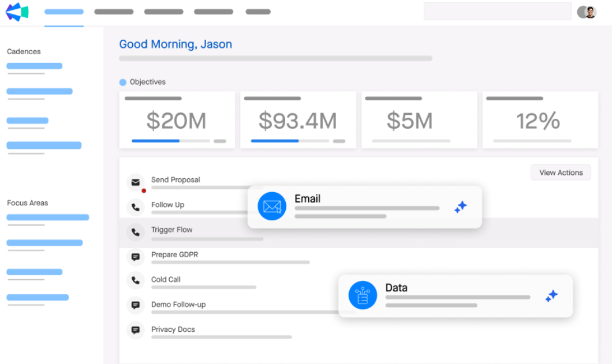Click the Focus Areas sidebar heading
The height and width of the screenshot is (364, 612).
27,203
